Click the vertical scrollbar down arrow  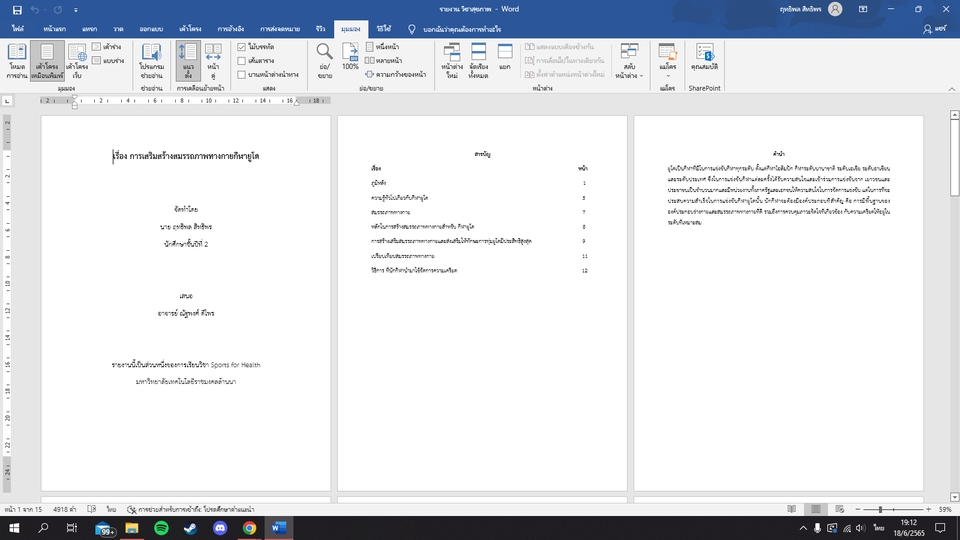954,497
